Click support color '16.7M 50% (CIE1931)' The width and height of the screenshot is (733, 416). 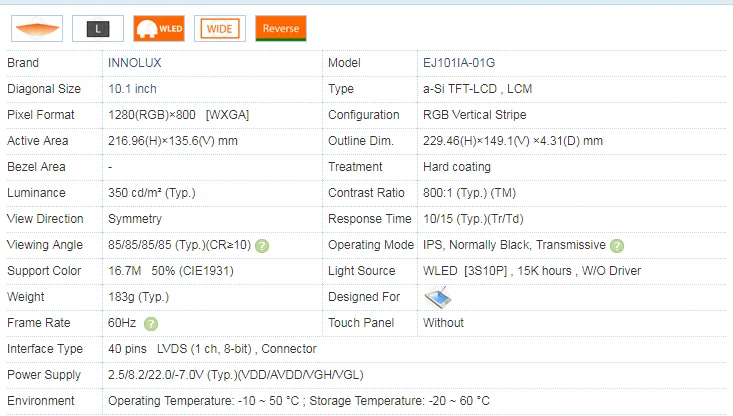(171, 271)
